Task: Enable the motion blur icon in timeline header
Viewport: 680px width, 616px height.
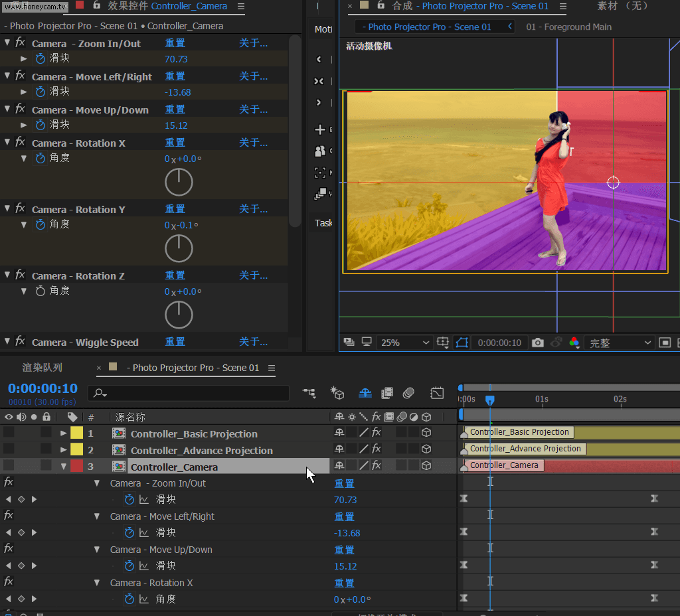Action: (408, 393)
